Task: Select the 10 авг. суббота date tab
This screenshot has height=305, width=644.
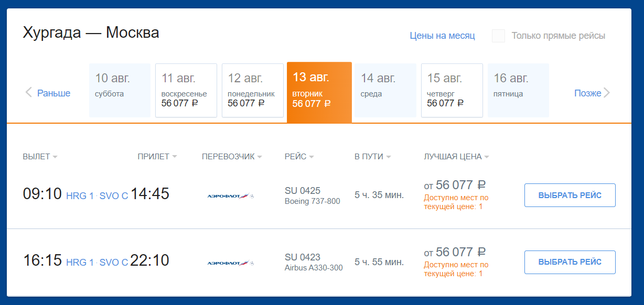Action: pos(120,91)
